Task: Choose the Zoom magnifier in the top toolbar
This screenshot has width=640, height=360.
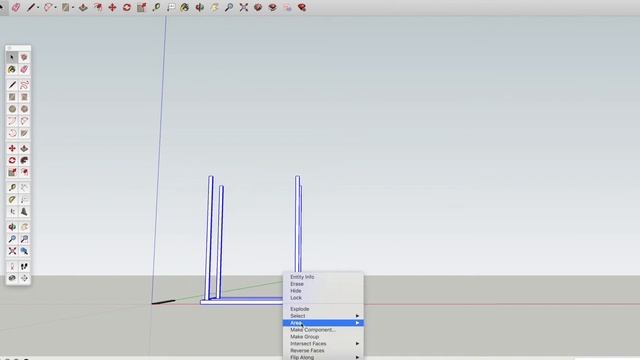Action: (229, 7)
